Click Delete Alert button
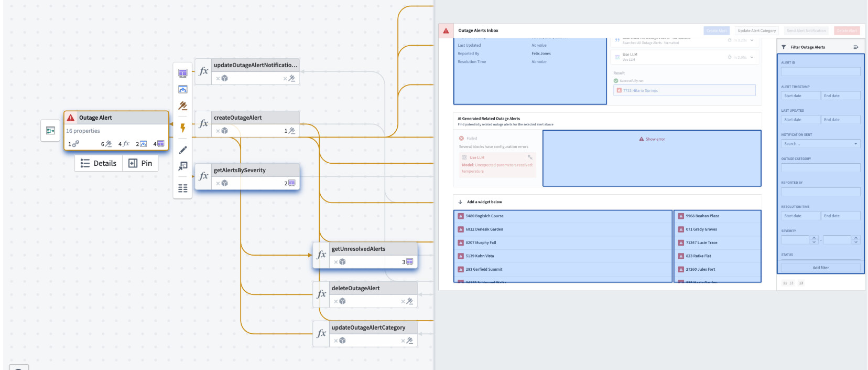Screen dimensions: 868x370 [847, 30]
